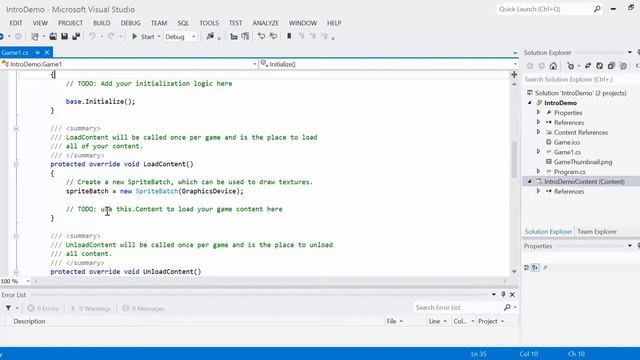This screenshot has width=640, height=360.
Task: Click the Categorized view icon in Properties
Action: [527, 268]
